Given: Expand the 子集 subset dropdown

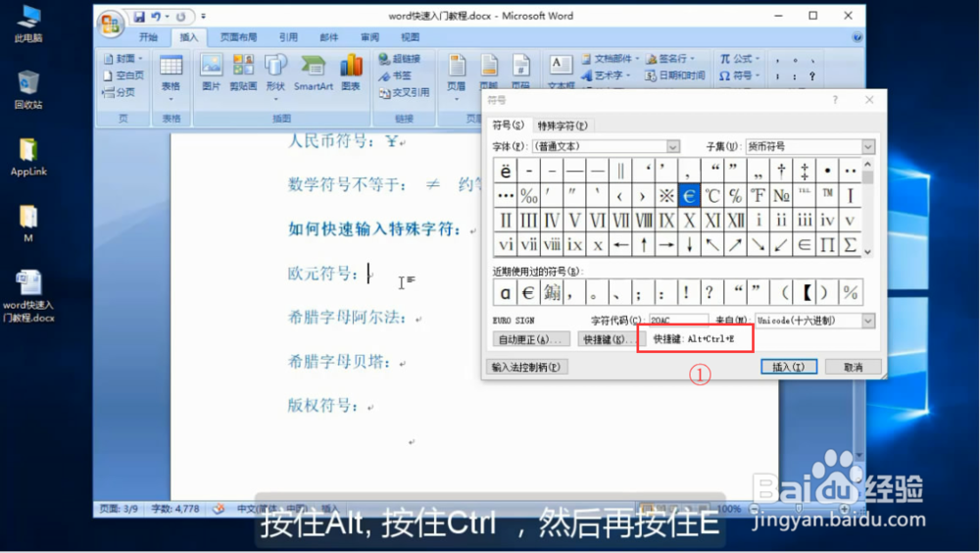Looking at the screenshot, I should click(868, 146).
